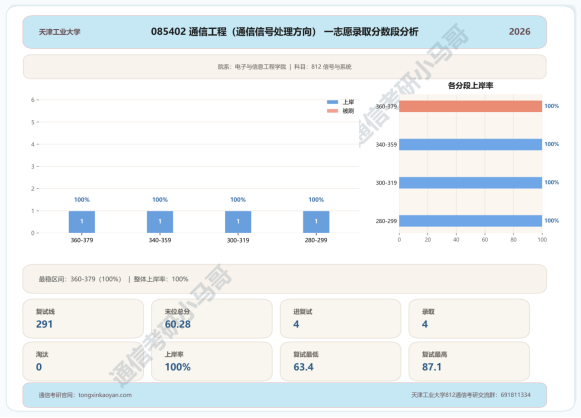The image size is (581, 418).
Task: Click the 复试线 291 card
Action: (83, 319)
